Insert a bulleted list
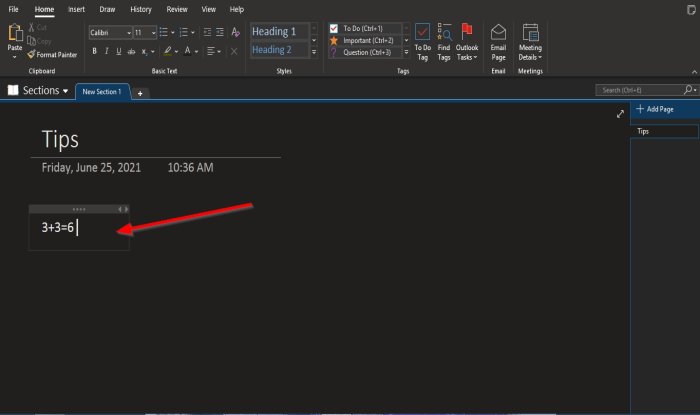700x415 pixels. tap(163, 32)
